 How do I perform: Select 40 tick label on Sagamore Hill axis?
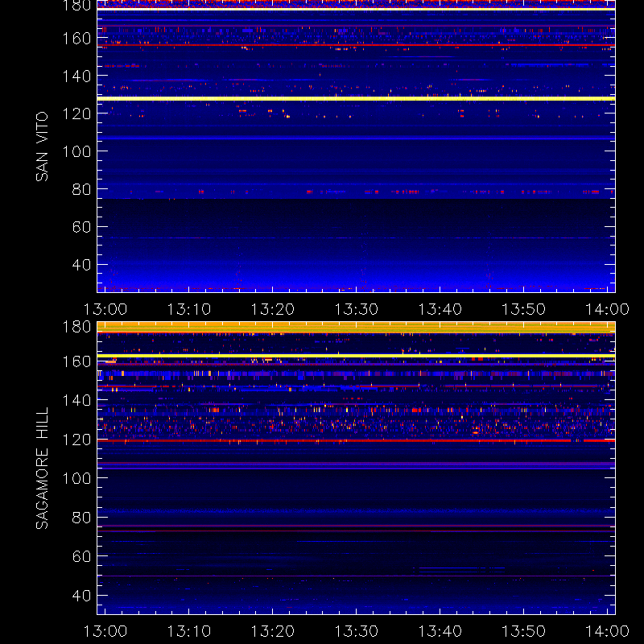coord(82,596)
